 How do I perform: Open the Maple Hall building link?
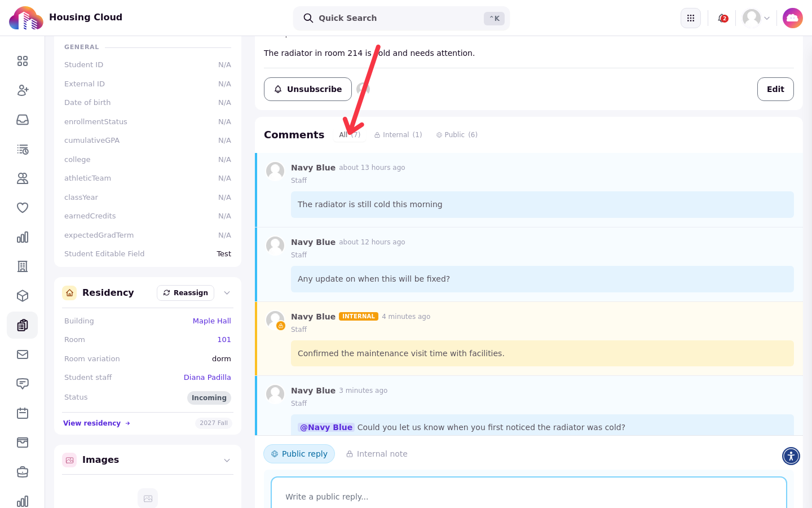tap(212, 321)
